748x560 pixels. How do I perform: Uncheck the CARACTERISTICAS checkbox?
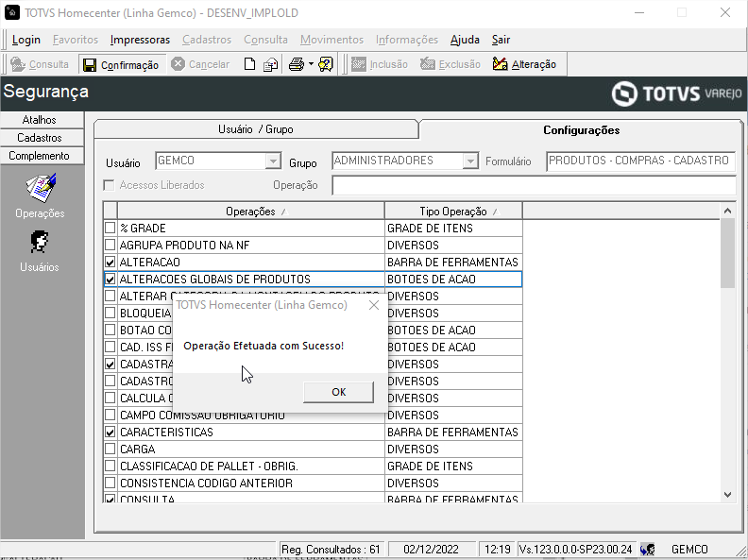[x=110, y=433]
